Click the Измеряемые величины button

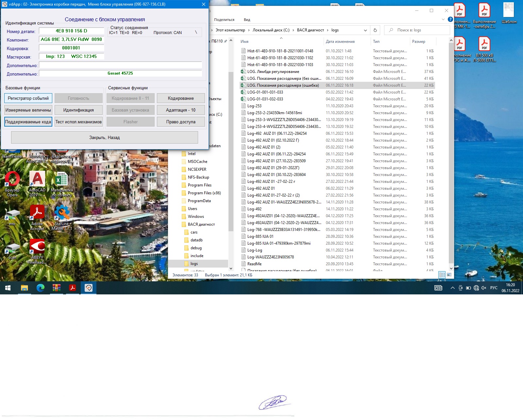click(28, 110)
